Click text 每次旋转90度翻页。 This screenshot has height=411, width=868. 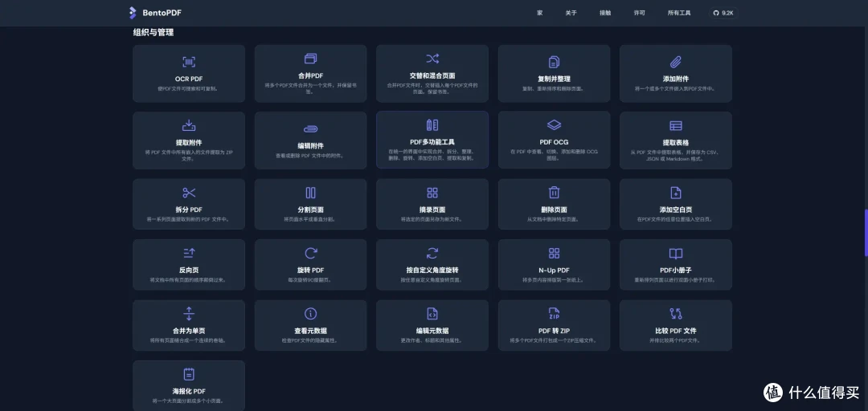tap(310, 280)
